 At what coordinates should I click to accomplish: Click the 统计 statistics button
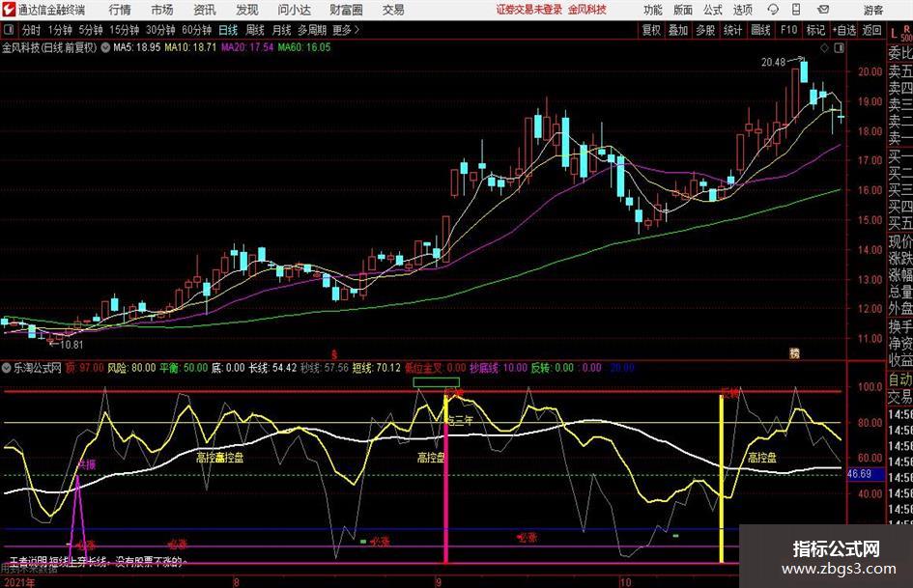coord(732,30)
